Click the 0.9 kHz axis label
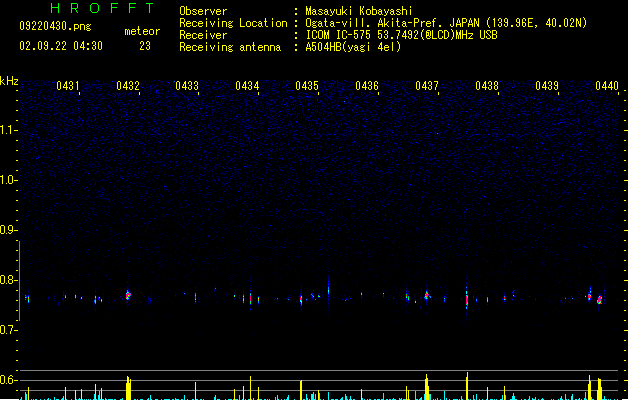The width and height of the screenshot is (629, 400). (8, 230)
